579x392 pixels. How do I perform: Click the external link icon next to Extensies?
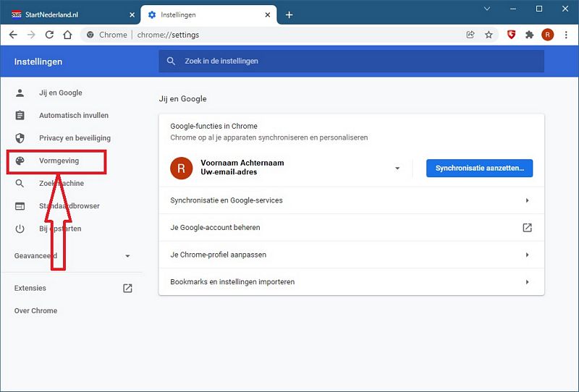pyautogui.click(x=127, y=288)
